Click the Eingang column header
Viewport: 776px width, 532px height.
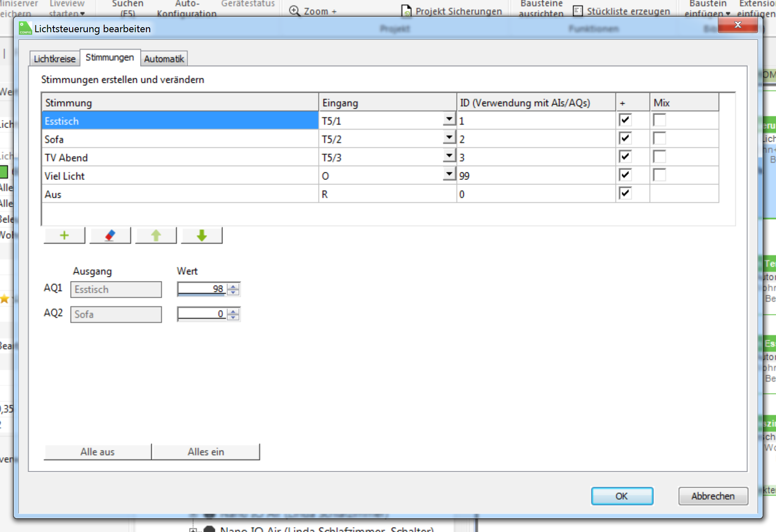388,102
